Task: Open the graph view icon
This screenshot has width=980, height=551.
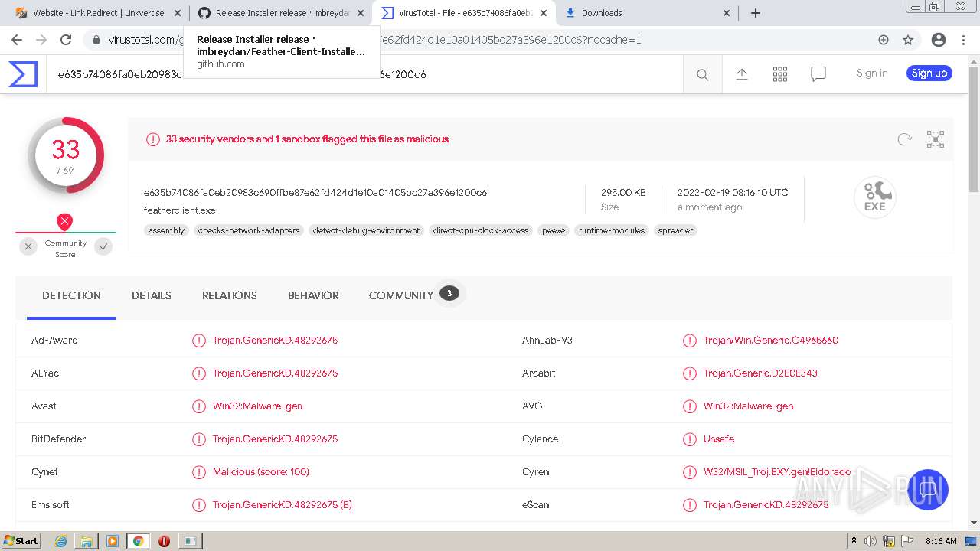Action: pyautogui.click(x=936, y=139)
